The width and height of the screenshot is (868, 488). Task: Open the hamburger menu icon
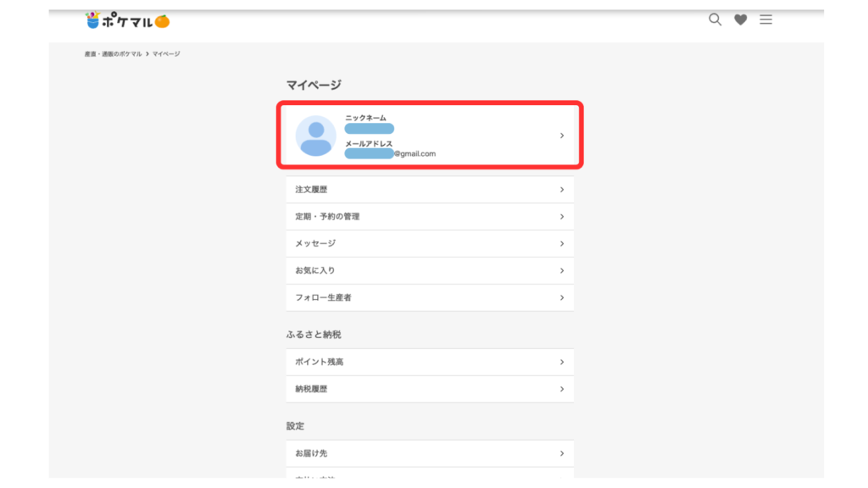pos(765,19)
